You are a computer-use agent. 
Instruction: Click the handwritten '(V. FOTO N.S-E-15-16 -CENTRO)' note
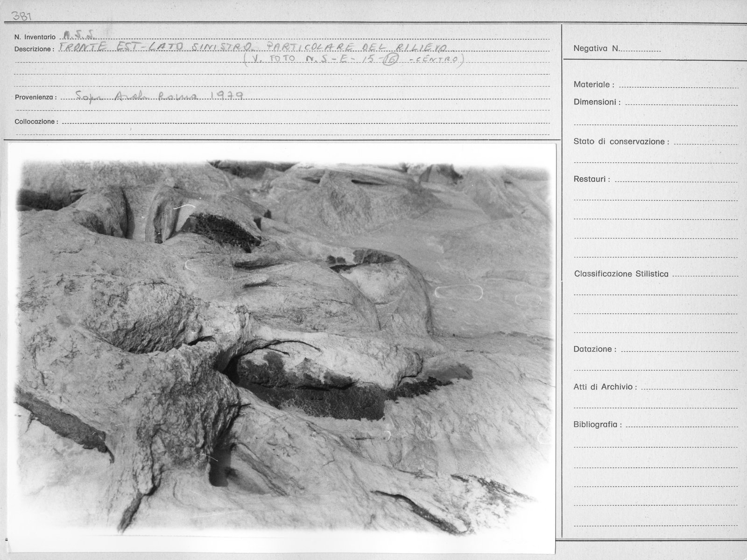[x=354, y=59]
